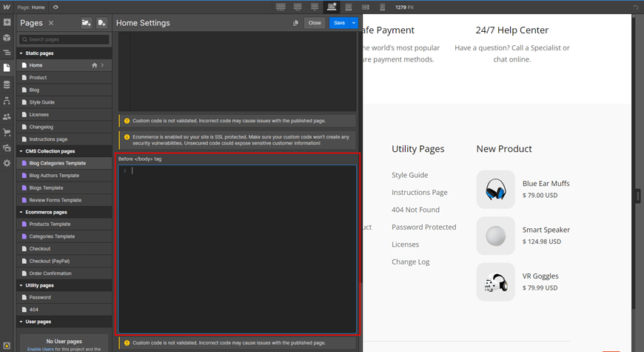644x352 pixels.
Task: Open the Assets panel icon
Action: pos(7,147)
